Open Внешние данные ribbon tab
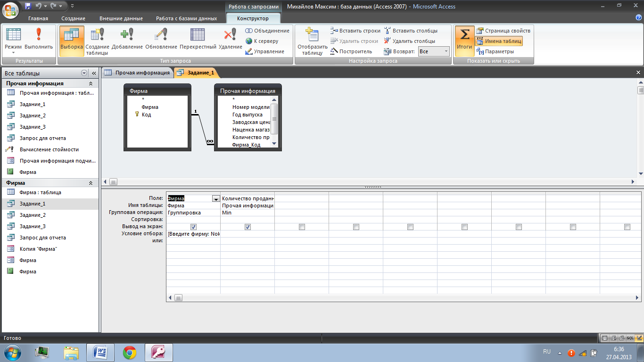The height and width of the screenshot is (362, 644). 121,18
